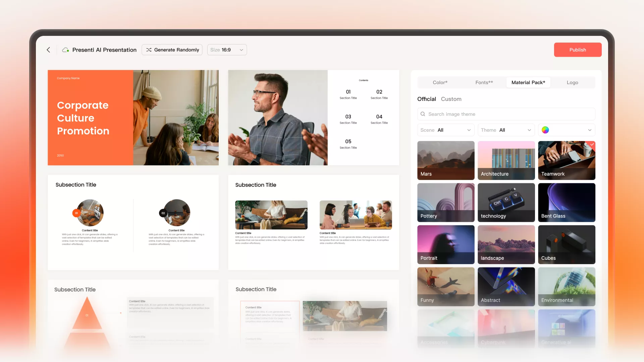Open the Size 16:9 dropdown
The width and height of the screenshot is (644, 362).
(x=227, y=50)
